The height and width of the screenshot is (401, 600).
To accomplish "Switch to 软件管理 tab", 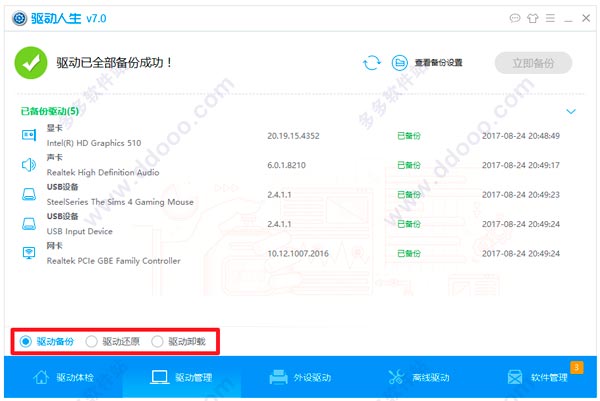I will pos(537,378).
